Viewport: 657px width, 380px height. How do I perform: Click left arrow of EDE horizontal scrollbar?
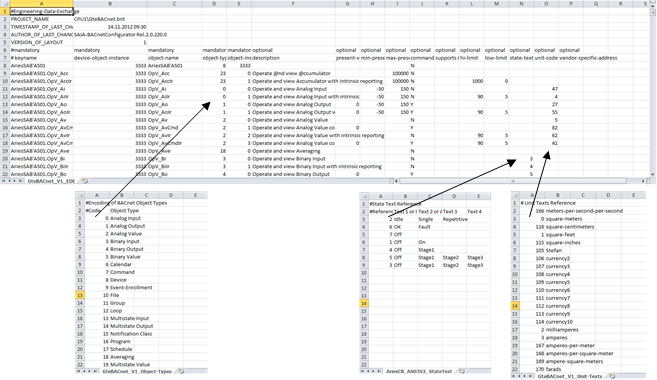pyautogui.click(x=397, y=181)
